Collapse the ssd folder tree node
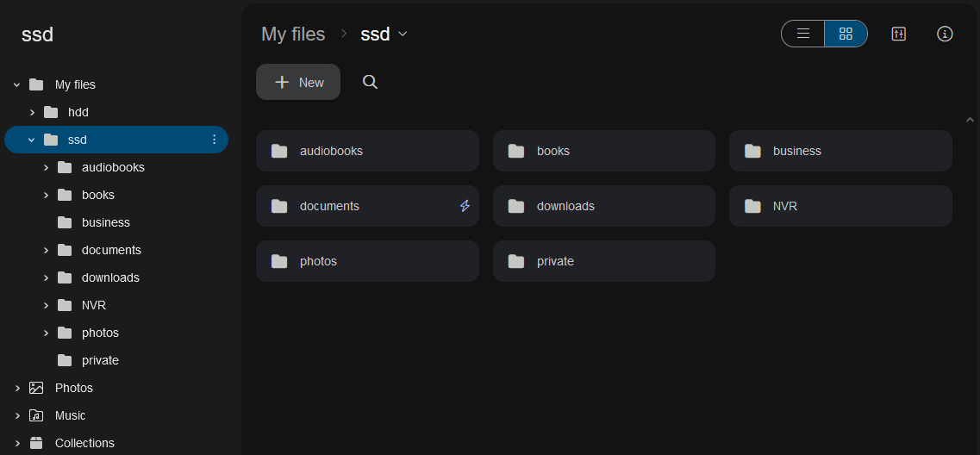Image resolution: width=980 pixels, height=455 pixels. coord(31,140)
